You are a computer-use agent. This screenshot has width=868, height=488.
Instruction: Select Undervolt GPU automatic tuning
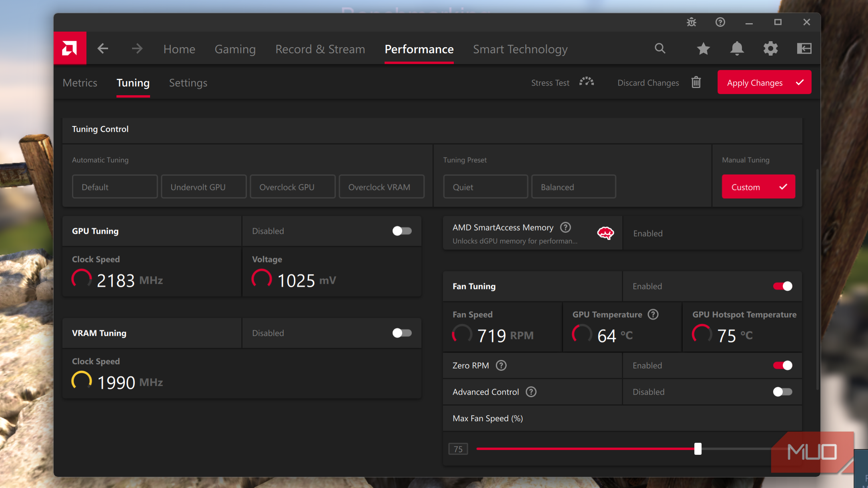(x=203, y=187)
